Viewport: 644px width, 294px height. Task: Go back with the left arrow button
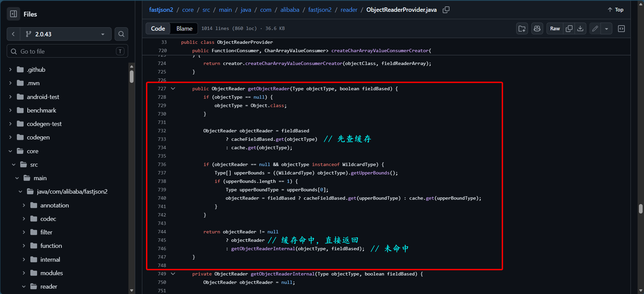13,34
